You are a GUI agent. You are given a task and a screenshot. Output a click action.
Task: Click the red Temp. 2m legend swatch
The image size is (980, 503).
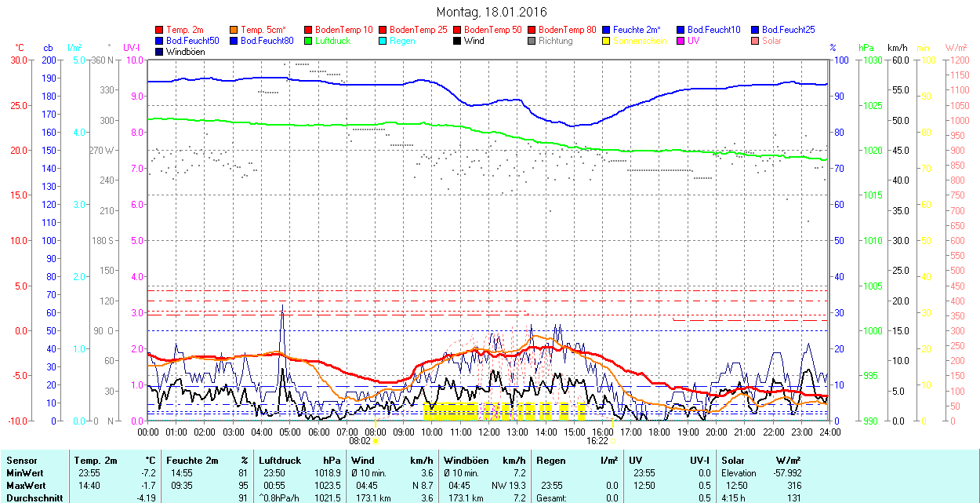159,30
